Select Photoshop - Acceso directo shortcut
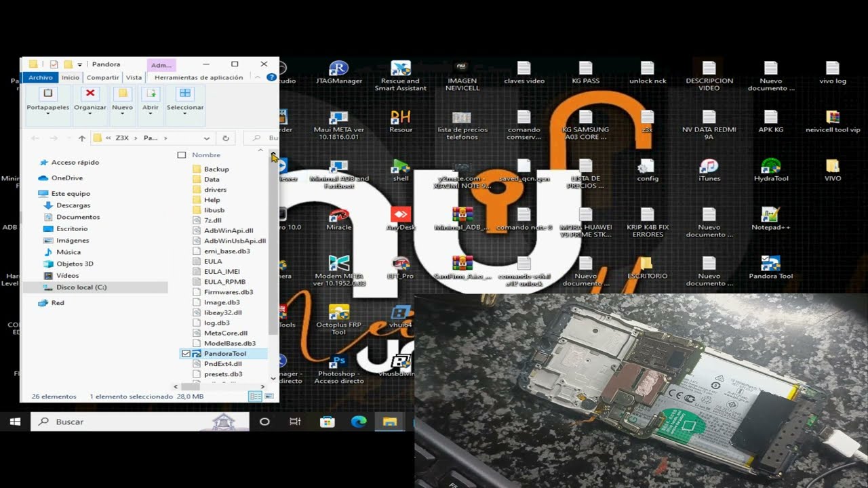This screenshot has width=868, height=488. point(338,369)
